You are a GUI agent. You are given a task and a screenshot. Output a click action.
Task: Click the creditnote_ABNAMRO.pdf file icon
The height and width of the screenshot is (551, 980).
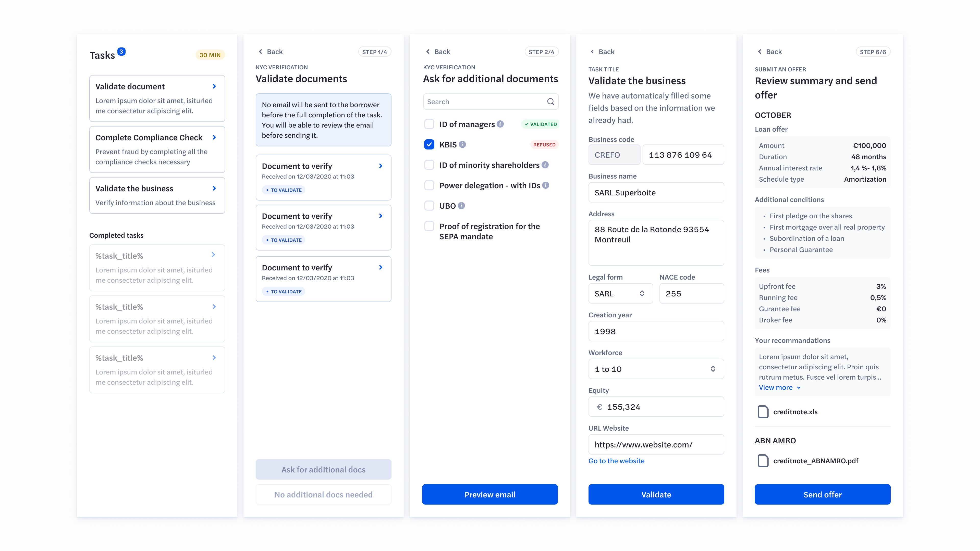tap(763, 461)
